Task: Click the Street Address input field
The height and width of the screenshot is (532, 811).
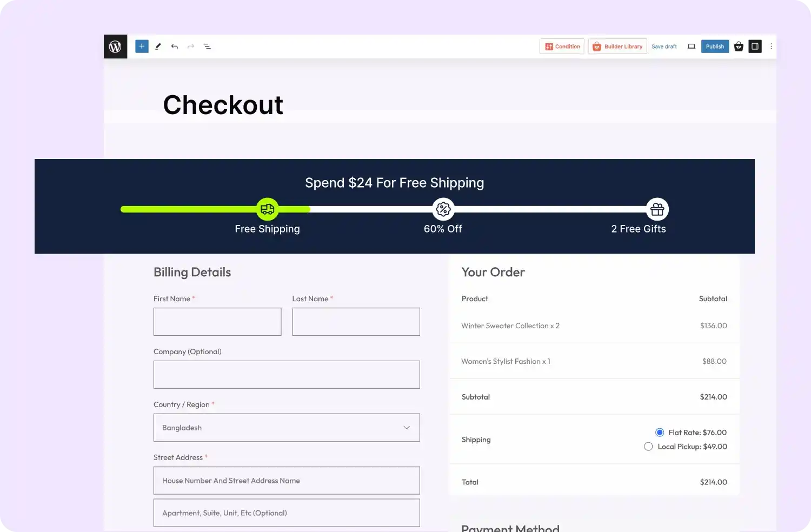Action: pyautogui.click(x=287, y=480)
